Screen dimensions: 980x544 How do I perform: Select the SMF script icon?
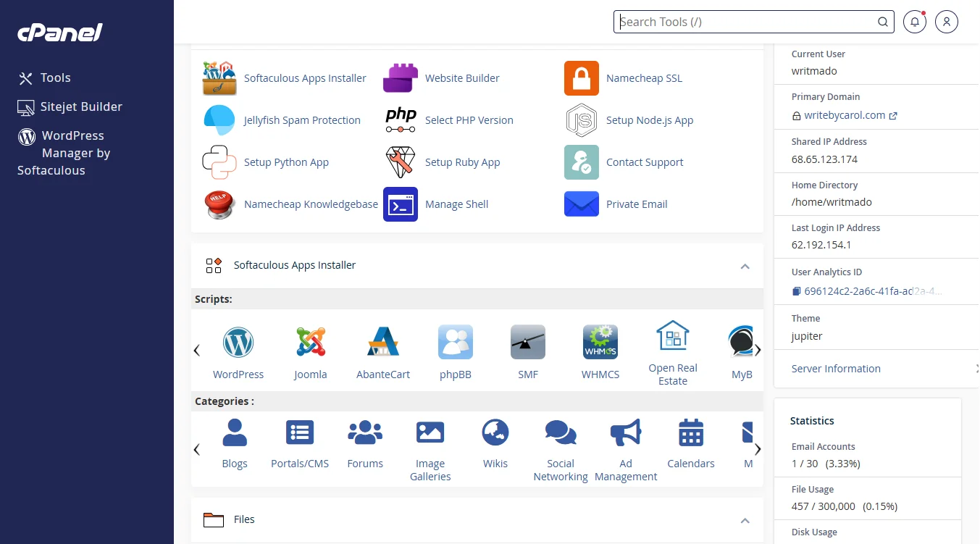[x=528, y=342]
